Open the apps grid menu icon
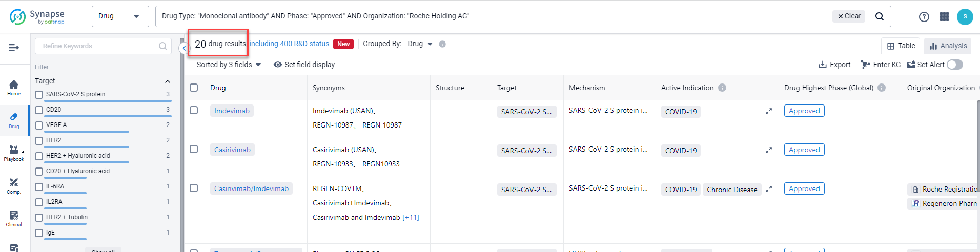980x252 pixels. tap(944, 17)
